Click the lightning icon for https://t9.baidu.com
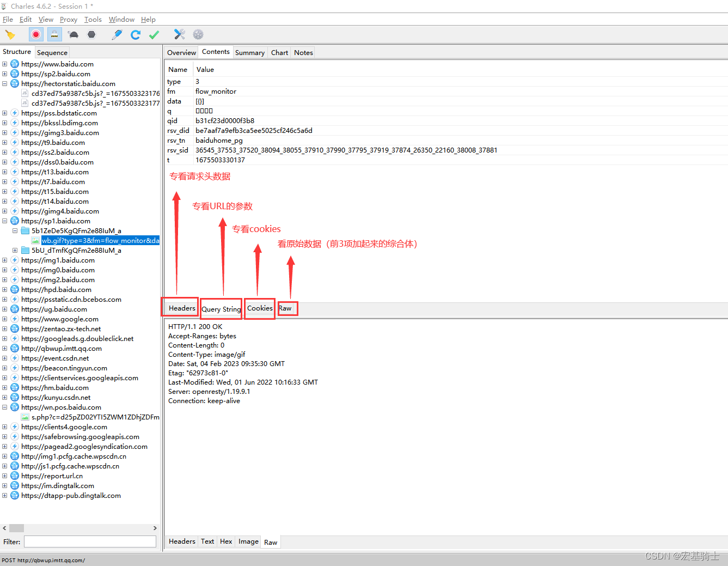This screenshot has height=566, width=728. [15, 143]
